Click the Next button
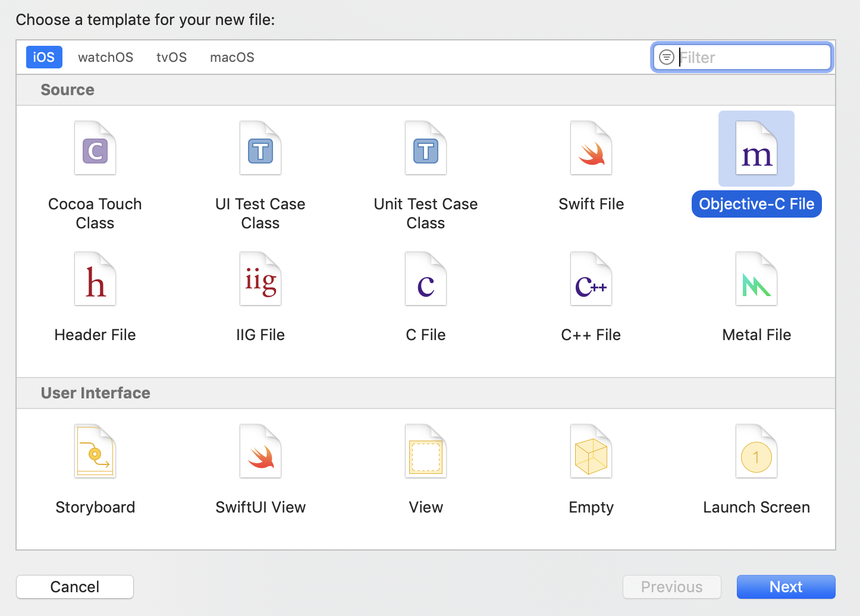The image size is (860, 616). [x=786, y=587]
